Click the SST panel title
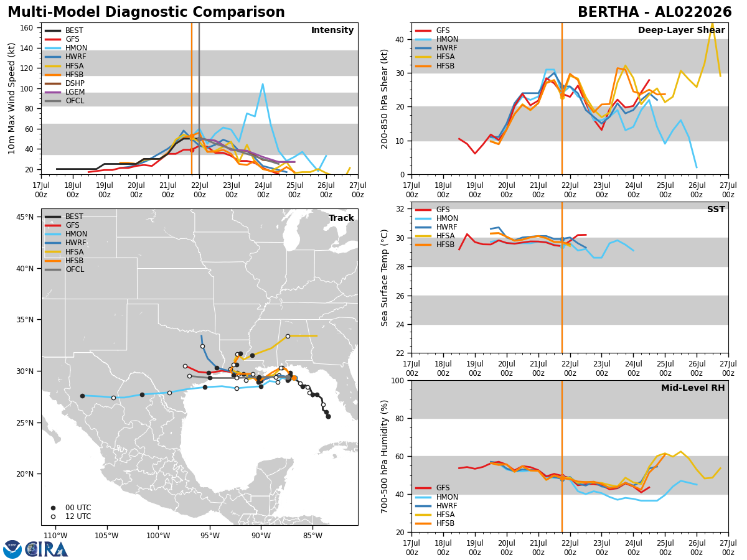The image size is (747, 560). [716, 210]
